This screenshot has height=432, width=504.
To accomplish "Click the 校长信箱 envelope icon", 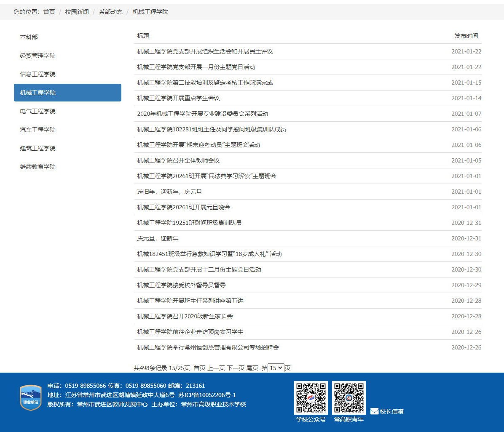I will point(374,411).
